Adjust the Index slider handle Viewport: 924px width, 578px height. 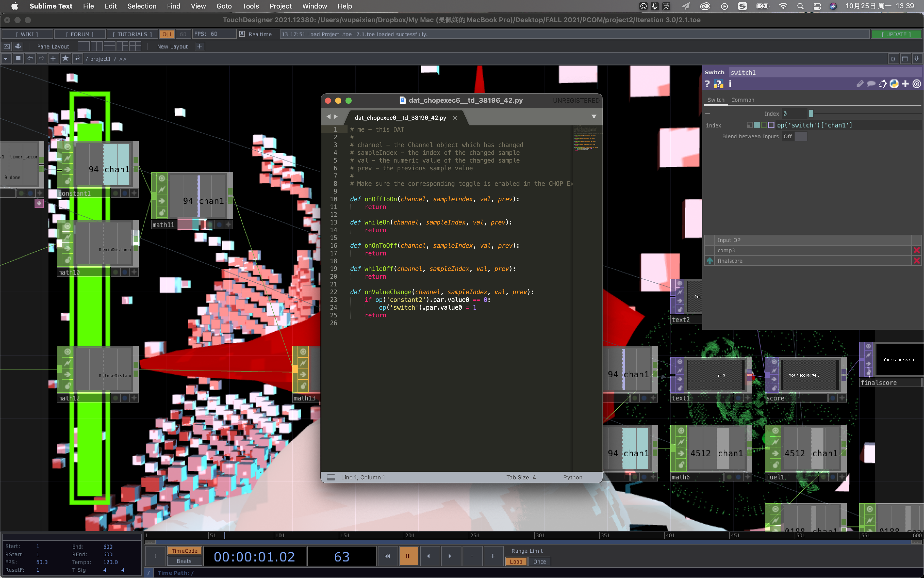(811, 114)
